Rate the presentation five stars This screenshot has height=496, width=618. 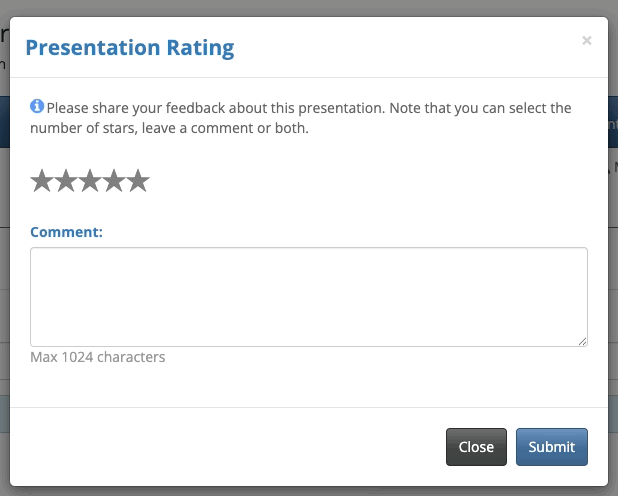click(x=138, y=181)
